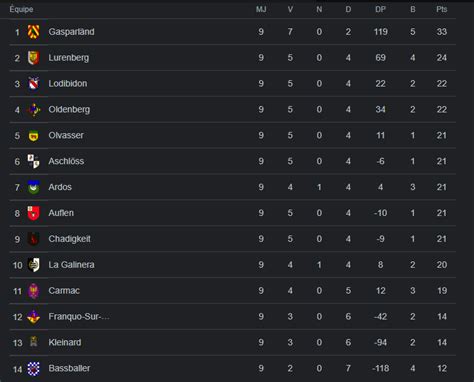Click the Kleinard team name
This screenshot has width=474, height=382.
click(65, 343)
